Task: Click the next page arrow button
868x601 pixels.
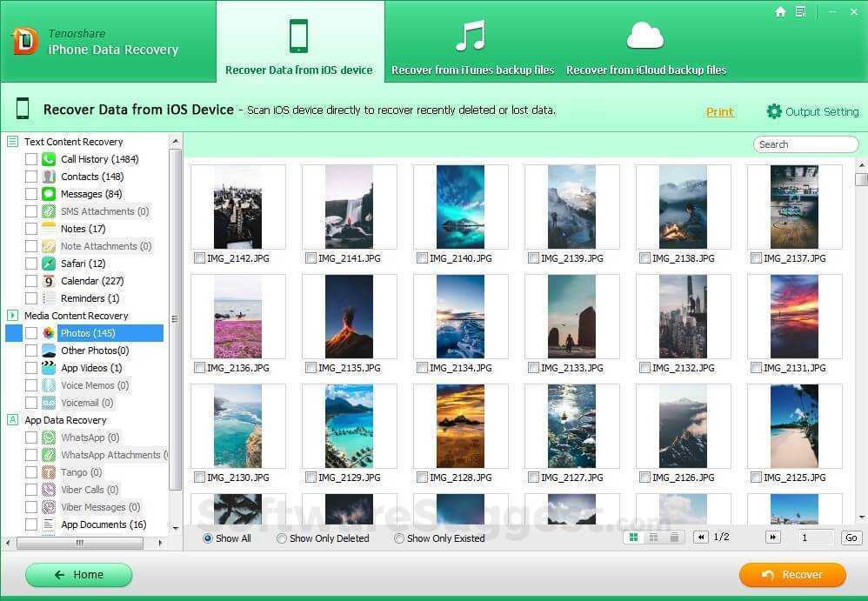Action: coord(773,538)
